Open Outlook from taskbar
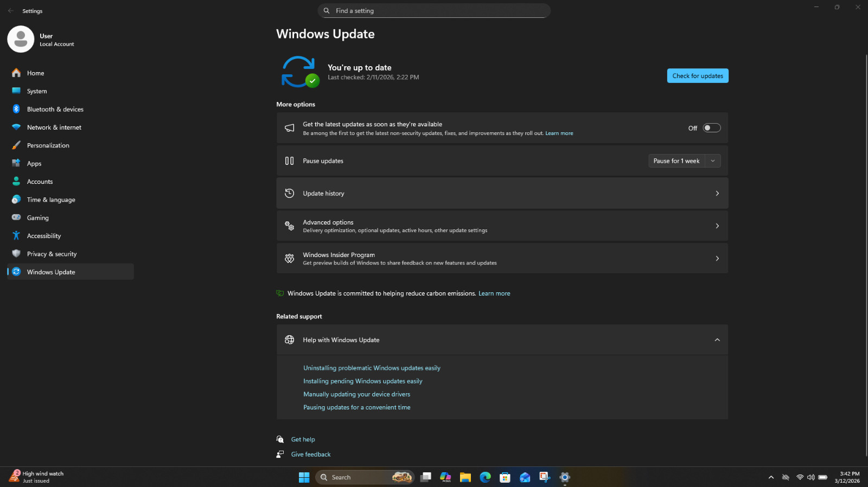Screen dimensions: 868x487 [525, 477]
